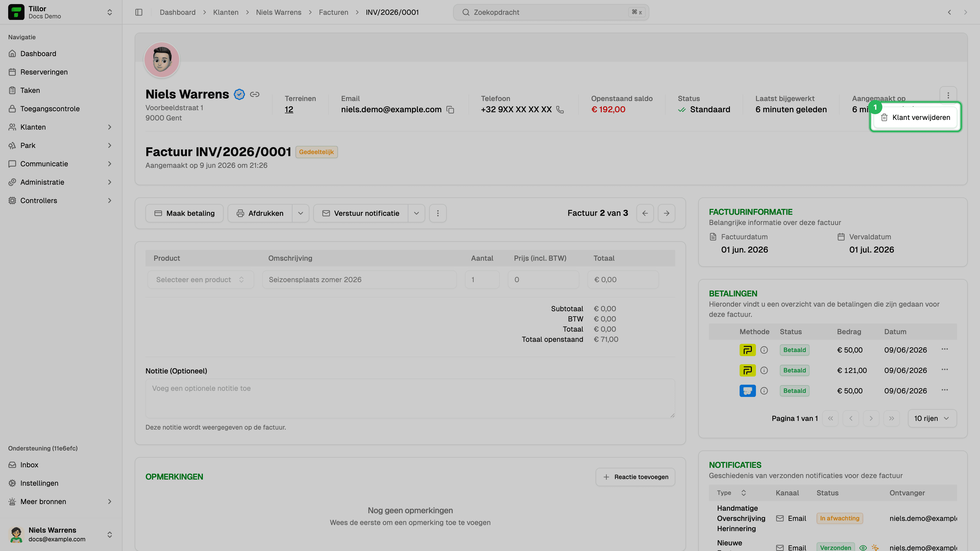The width and height of the screenshot is (980, 551).
Task: Go to Dashboard breadcrumb
Action: pyautogui.click(x=178, y=12)
